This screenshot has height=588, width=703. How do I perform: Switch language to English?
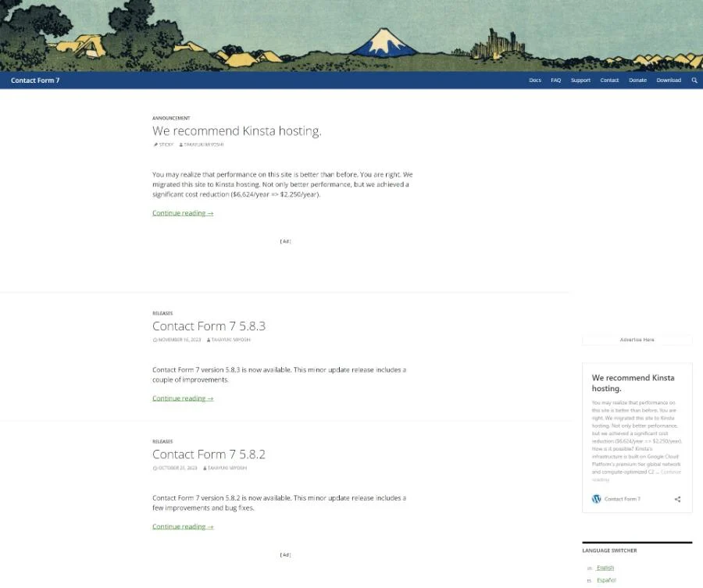(x=605, y=568)
